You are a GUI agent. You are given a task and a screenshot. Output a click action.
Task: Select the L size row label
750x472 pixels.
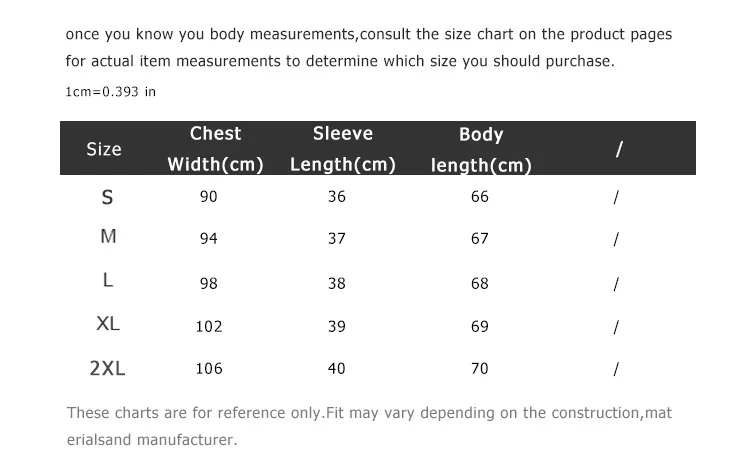point(108,280)
